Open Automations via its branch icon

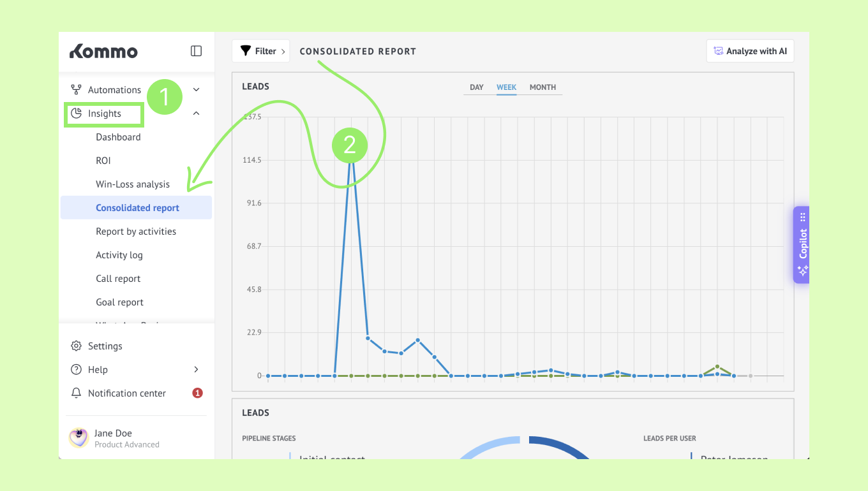point(76,90)
